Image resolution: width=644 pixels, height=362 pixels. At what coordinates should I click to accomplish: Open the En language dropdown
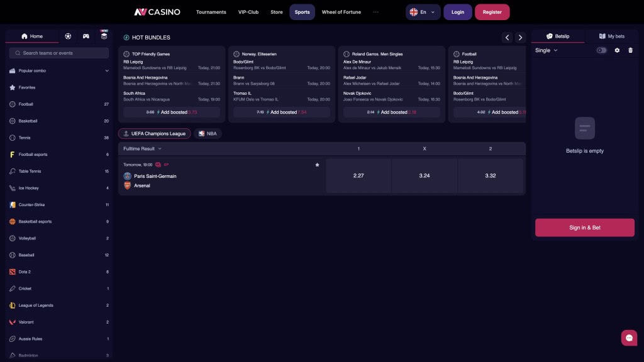pyautogui.click(x=423, y=12)
